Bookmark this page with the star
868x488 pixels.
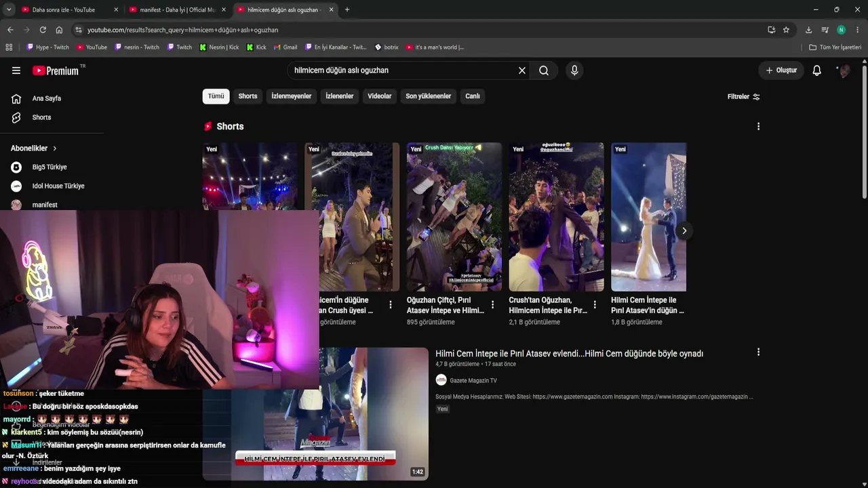(786, 30)
